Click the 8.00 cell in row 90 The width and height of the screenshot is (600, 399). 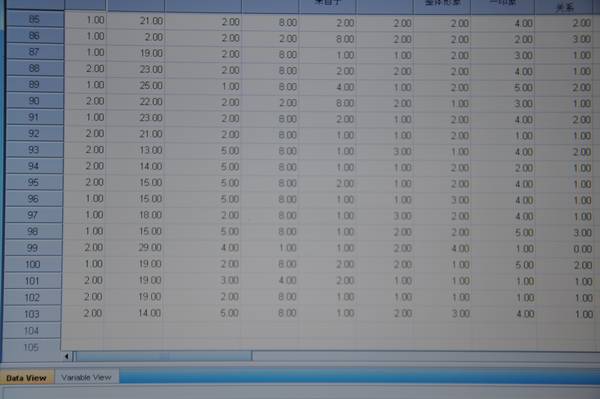(327, 103)
